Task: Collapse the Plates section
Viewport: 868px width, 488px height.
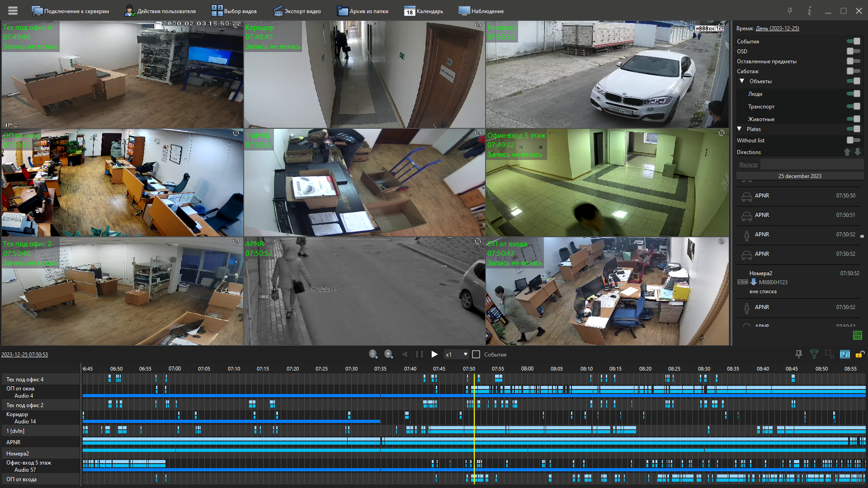Action: pyautogui.click(x=740, y=129)
